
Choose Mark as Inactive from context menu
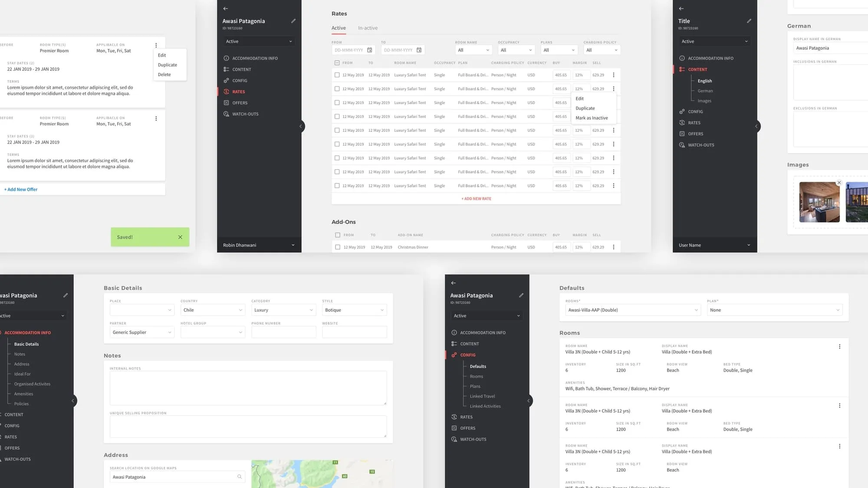click(x=592, y=118)
